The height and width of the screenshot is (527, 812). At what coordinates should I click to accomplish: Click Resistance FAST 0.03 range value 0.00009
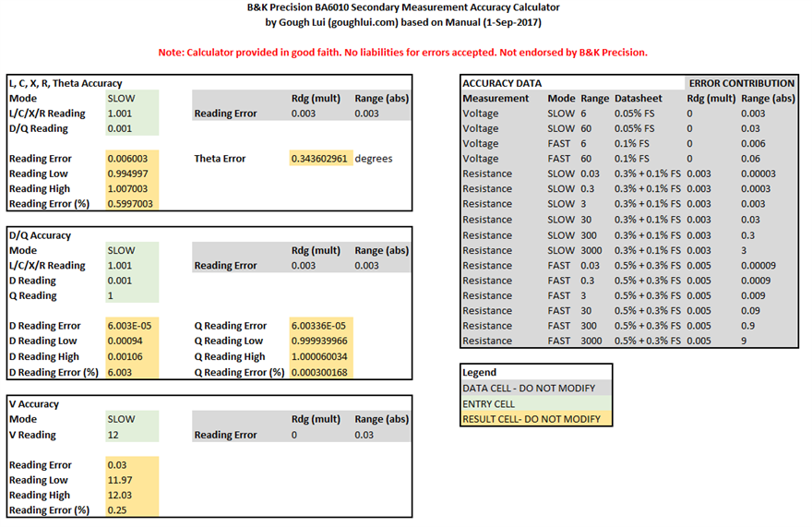click(758, 265)
